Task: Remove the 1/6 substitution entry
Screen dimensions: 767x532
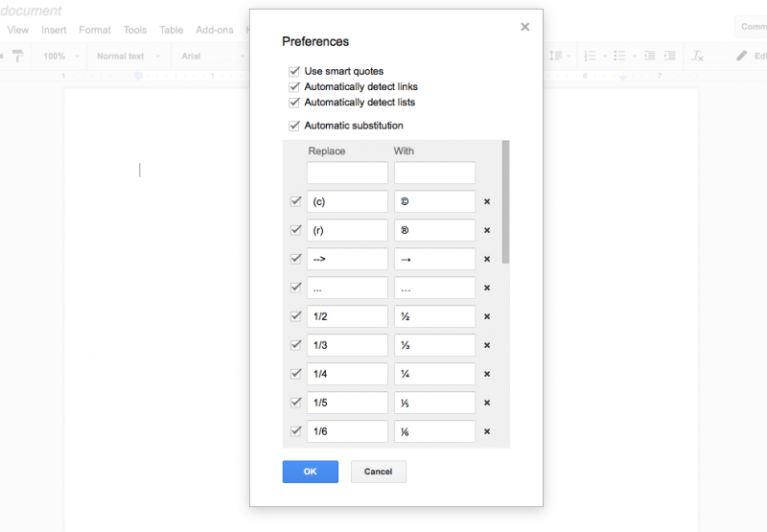Action: [487, 431]
